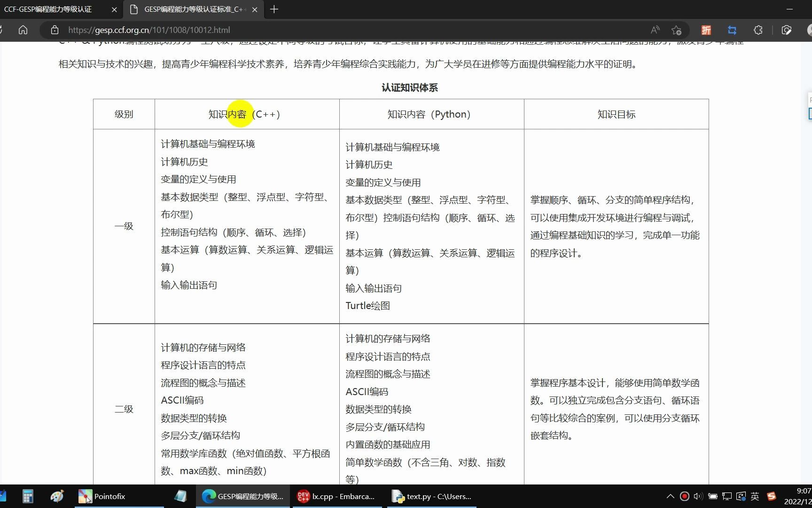812x508 pixels.
Task: Click 掌握程序基本设计 goal text for 二级
Action: [x=568, y=383]
